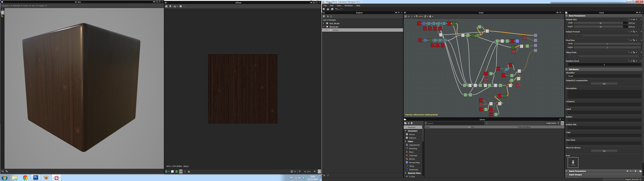The image size is (644, 181).
Task: Collapse the Base Parameters section
Action: pos(567,16)
